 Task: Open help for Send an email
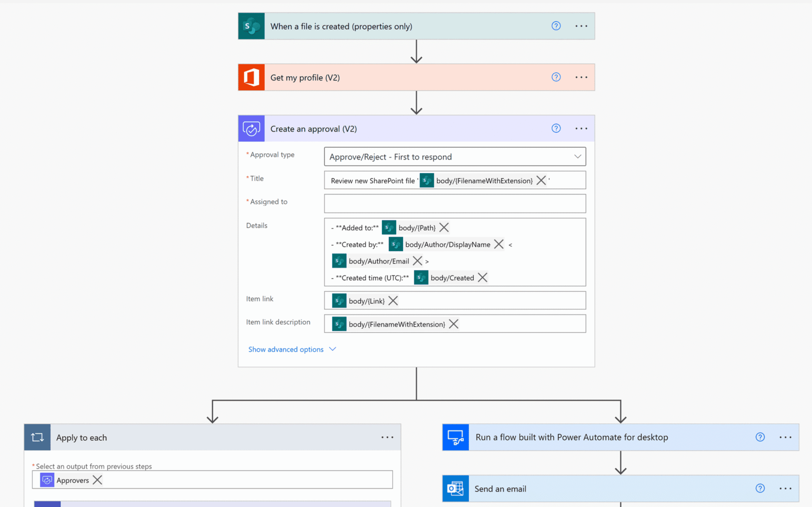click(760, 488)
